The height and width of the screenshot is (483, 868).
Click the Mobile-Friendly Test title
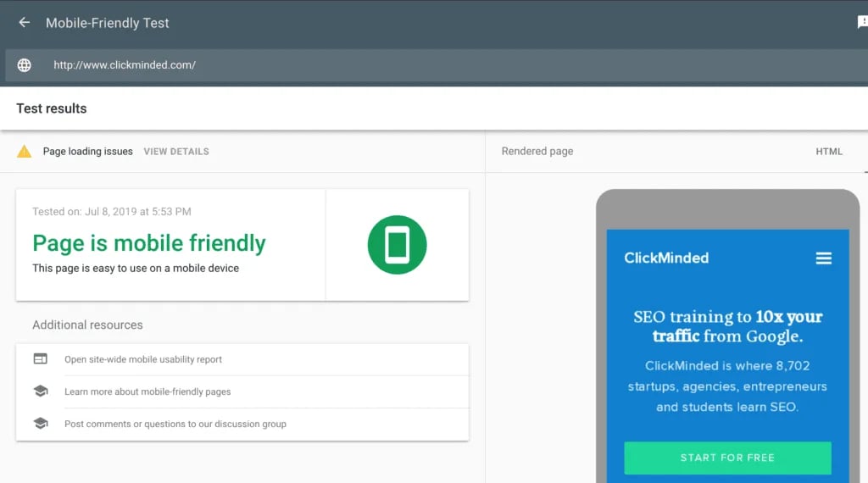click(108, 23)
